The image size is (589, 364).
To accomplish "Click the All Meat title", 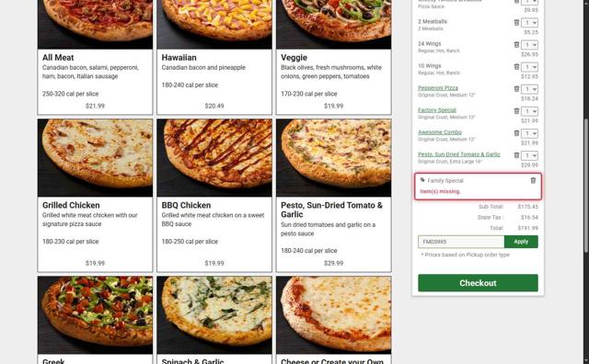I will click(58, 57).
